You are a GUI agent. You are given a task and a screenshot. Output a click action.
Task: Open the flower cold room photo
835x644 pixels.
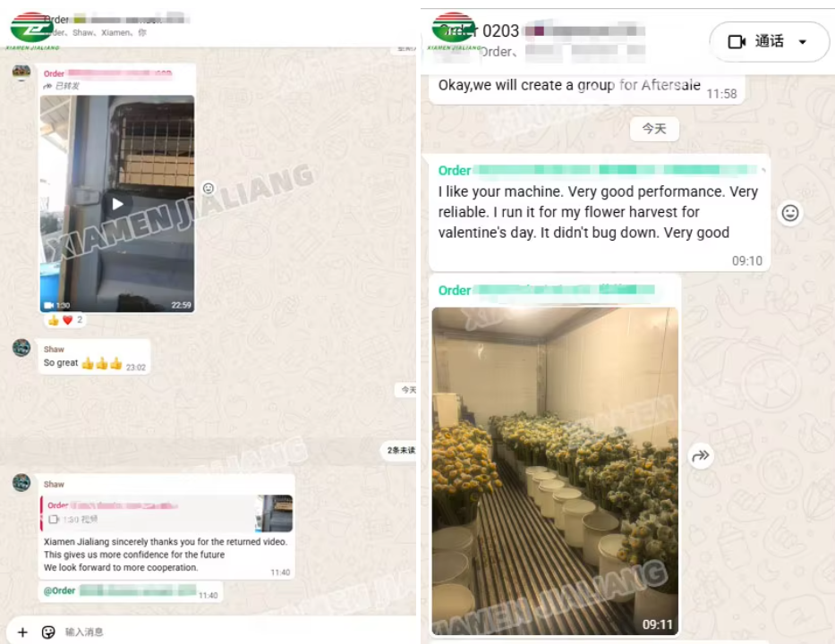[x=555, y=470]
